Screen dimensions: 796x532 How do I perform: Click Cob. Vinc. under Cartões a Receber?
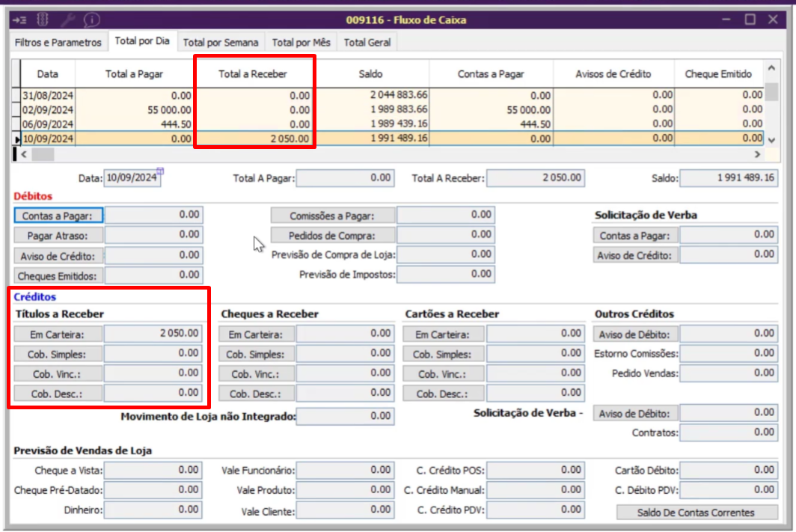[444, 374]
